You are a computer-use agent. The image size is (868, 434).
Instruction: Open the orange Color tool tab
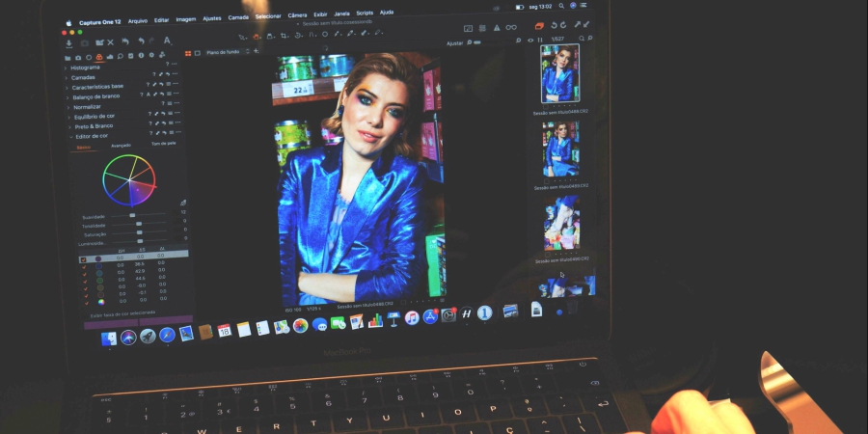pos(99,57)
